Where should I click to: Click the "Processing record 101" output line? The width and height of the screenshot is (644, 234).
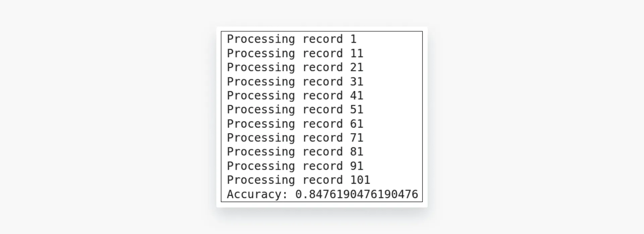point(298,180)
